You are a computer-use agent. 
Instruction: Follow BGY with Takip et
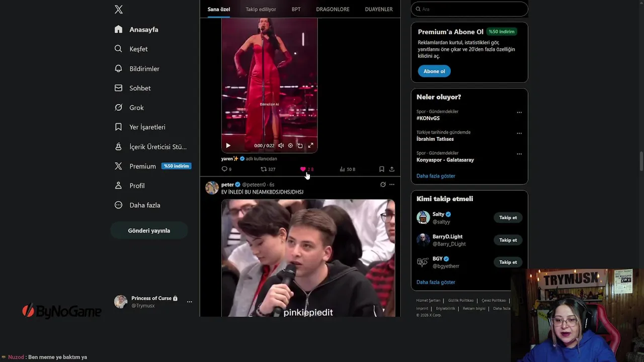pos(508,262)
